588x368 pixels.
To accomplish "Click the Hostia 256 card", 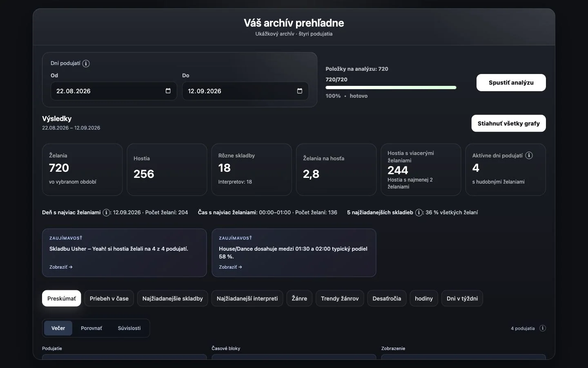I will pos(167,169).
